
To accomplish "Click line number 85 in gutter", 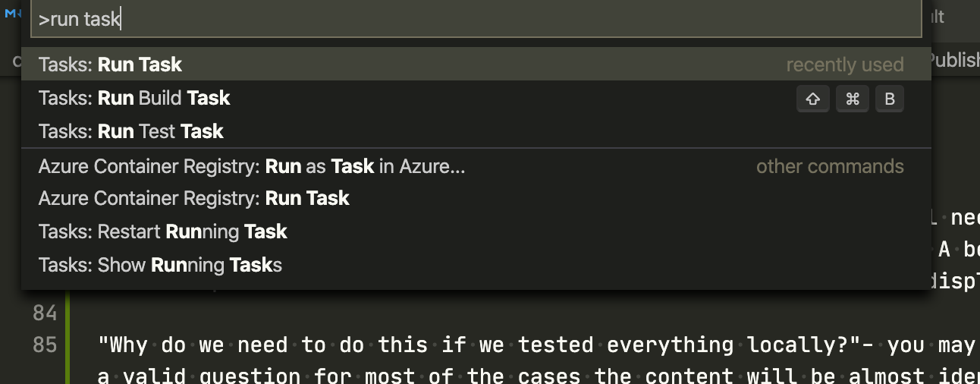I will (x=45, y=345).
